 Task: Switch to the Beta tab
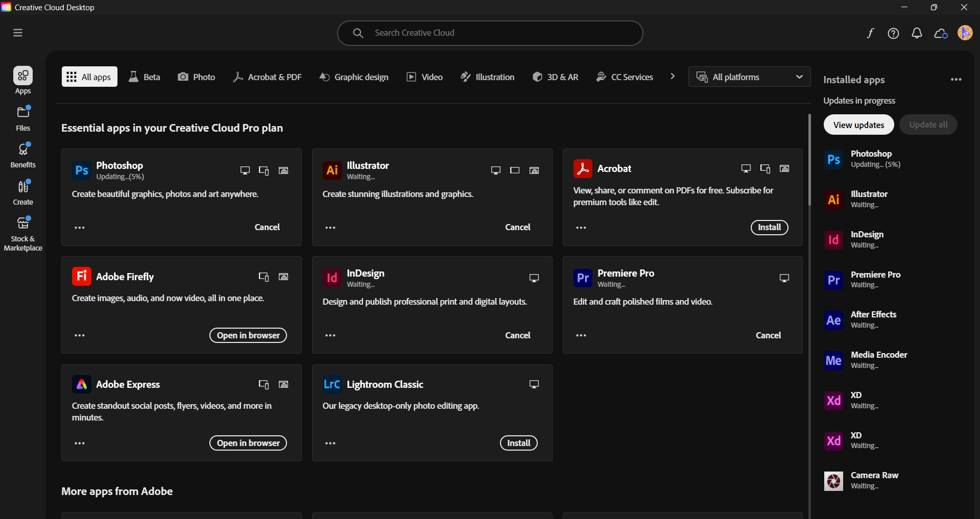pyautogui.click(x=145, y=77)
